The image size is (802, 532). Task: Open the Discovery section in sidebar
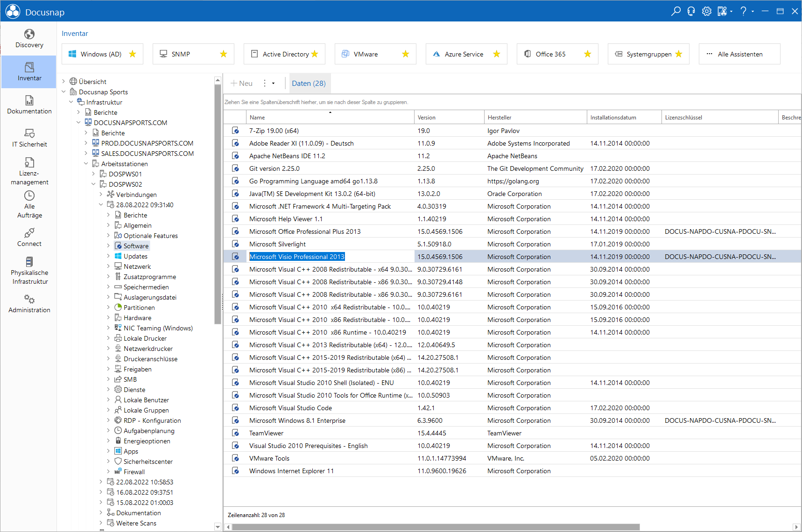coord(29,39)
